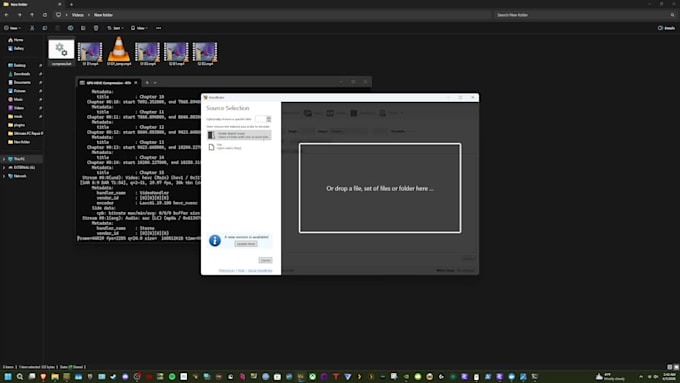
Task: Close the GPU HEVC Compression terminal tab
Action: pyautogui.click(x=136, y=82)
